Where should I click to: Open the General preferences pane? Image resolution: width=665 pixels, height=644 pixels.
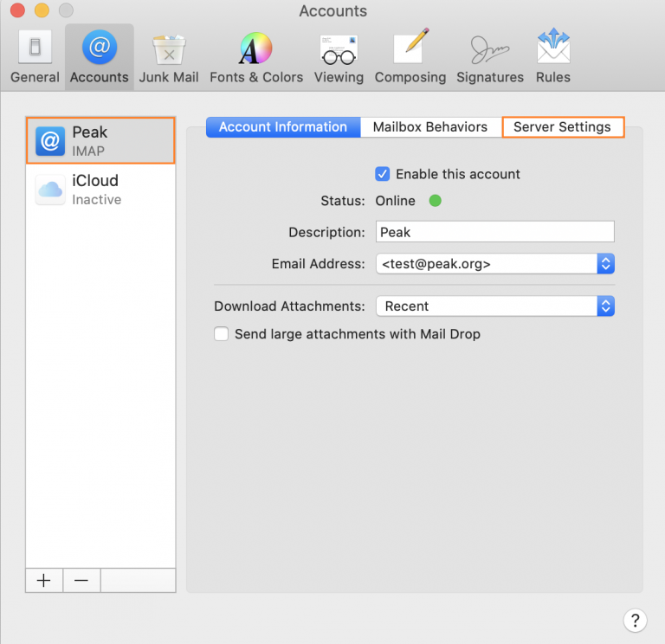coord(35,58)
